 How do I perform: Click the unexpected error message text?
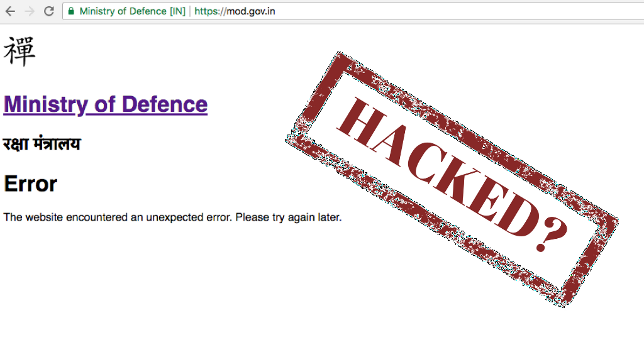coord(172,217)
